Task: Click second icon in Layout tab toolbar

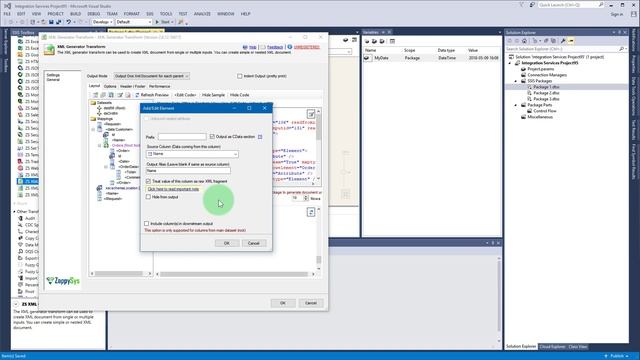Action: point(103,95)
